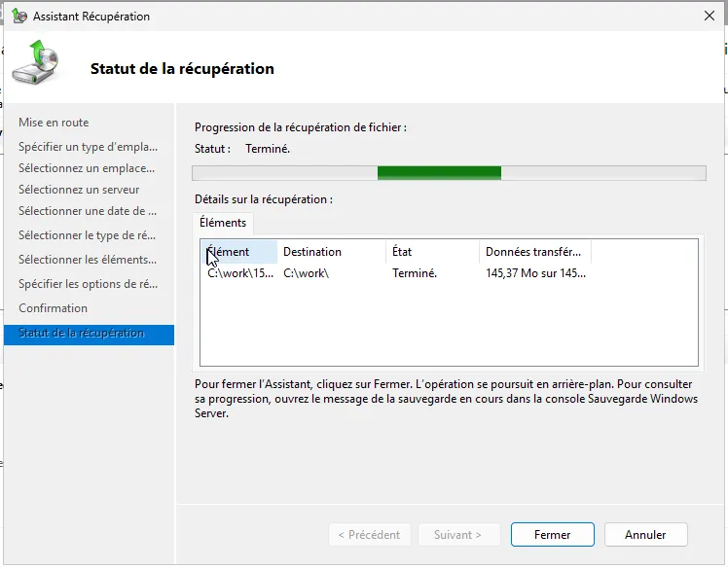Open Spécifier les options de récupération step
The image size is (728, 569).
click(87, 284)
